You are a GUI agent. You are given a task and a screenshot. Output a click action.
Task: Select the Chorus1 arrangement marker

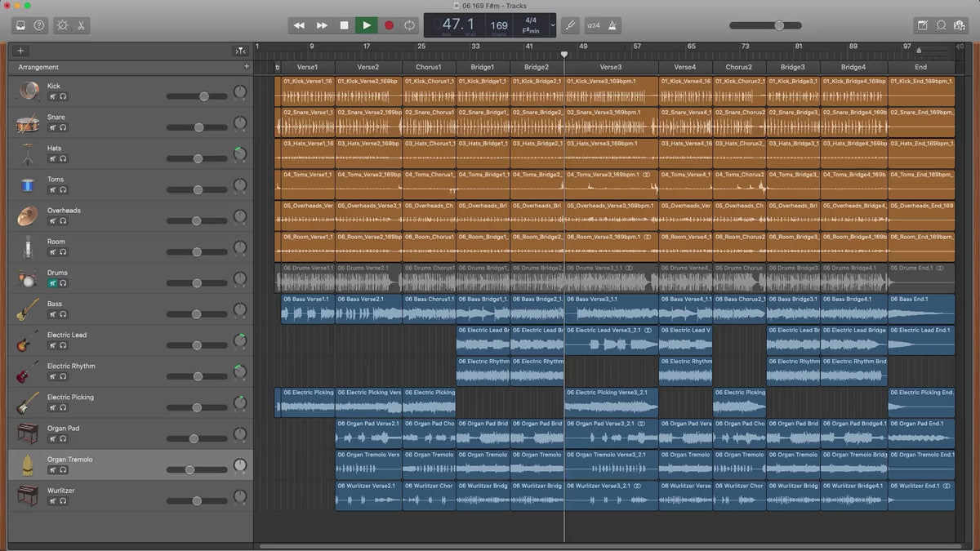click(429, 67)
